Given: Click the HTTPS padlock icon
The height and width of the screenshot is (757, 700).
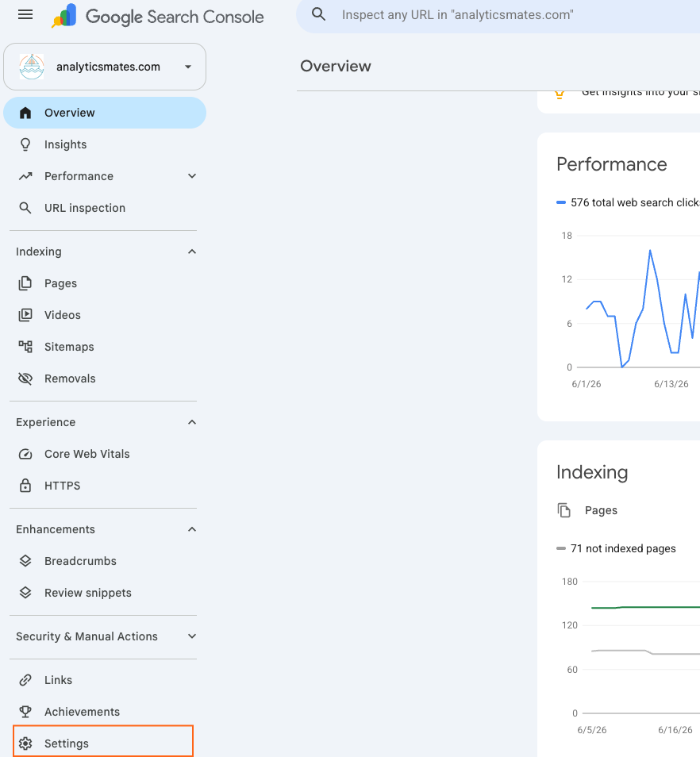Looking at the screenshot, I should [x=25, y=486].
